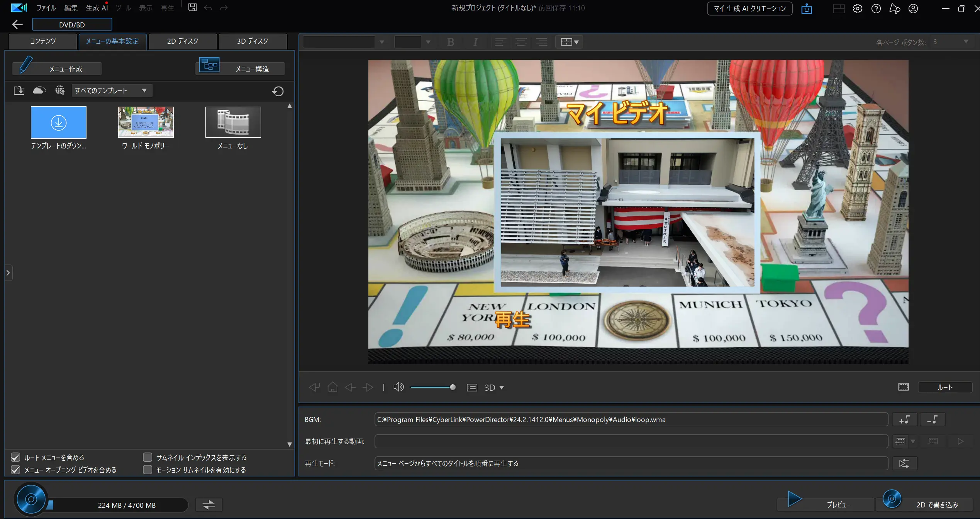Open the 編集 menu
Image resolution: width=980 pixels, height=519 pixels.
click(71, 8)
